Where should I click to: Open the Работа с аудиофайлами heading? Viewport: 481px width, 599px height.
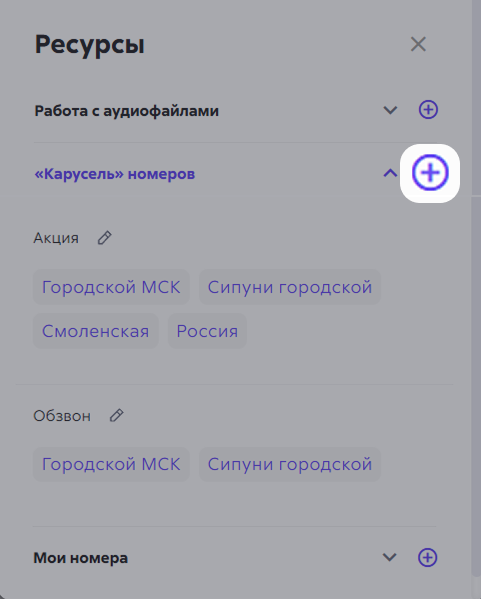point(126,111)
